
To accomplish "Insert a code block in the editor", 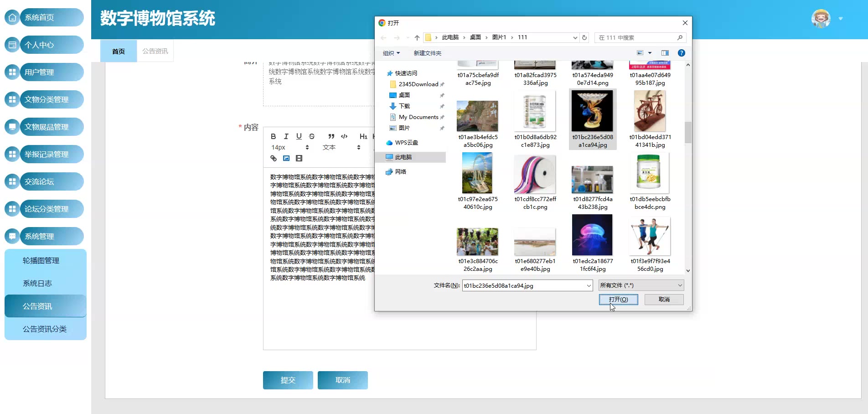I will point(344,136).
